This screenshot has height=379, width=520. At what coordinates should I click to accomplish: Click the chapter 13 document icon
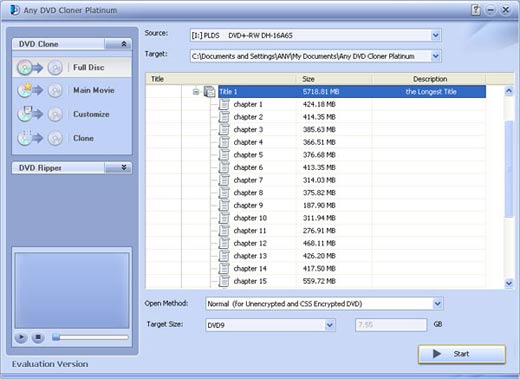click(224, 256)
